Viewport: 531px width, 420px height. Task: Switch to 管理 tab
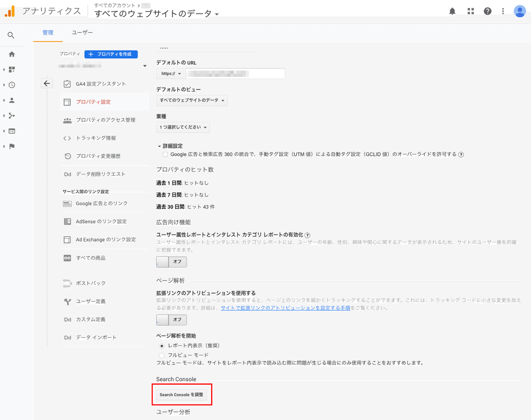[48, 33]
